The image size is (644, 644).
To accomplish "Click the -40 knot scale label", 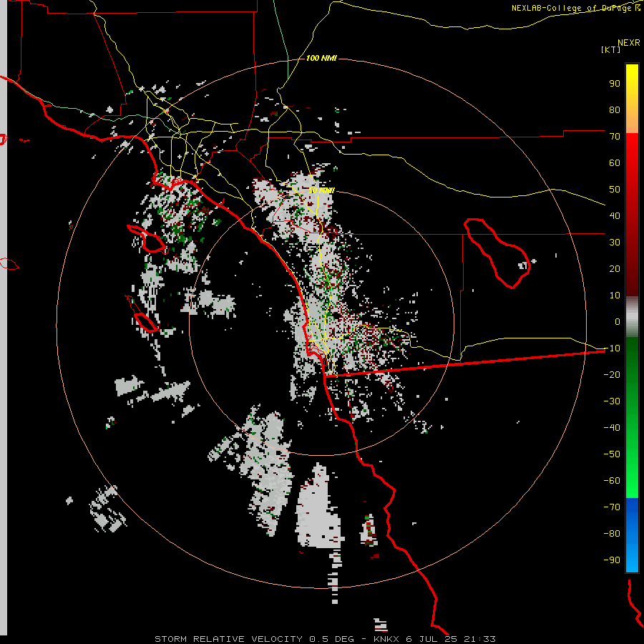I will [612, 428].
